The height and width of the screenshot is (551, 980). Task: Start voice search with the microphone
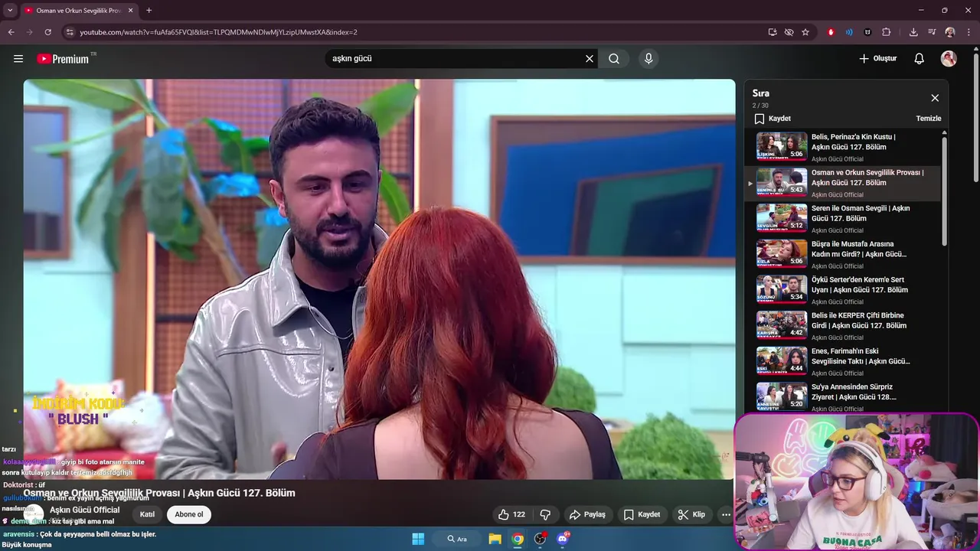[648, 59]
